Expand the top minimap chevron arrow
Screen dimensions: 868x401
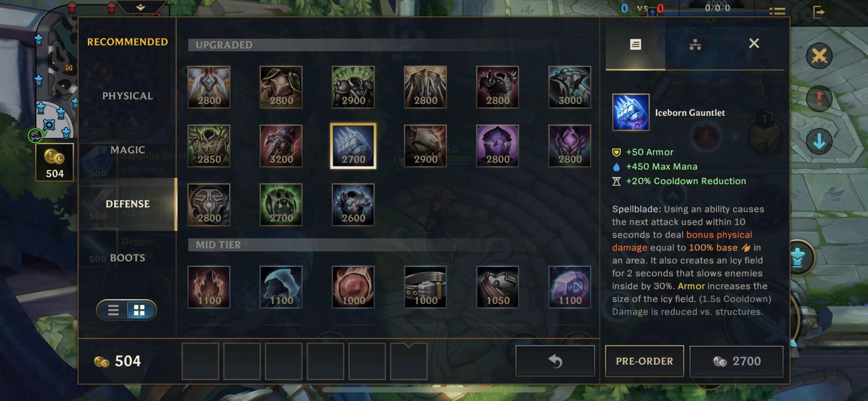(140, 7)
